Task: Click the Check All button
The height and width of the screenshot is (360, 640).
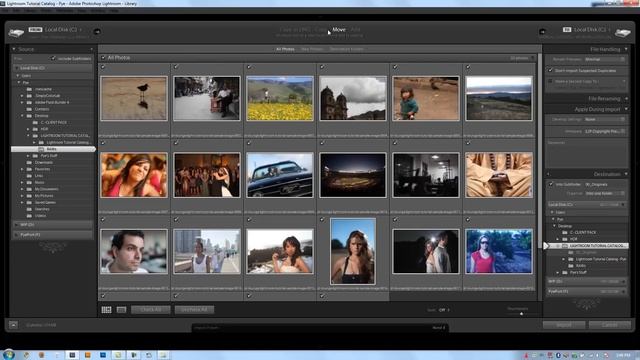Action: pos(151,310)
